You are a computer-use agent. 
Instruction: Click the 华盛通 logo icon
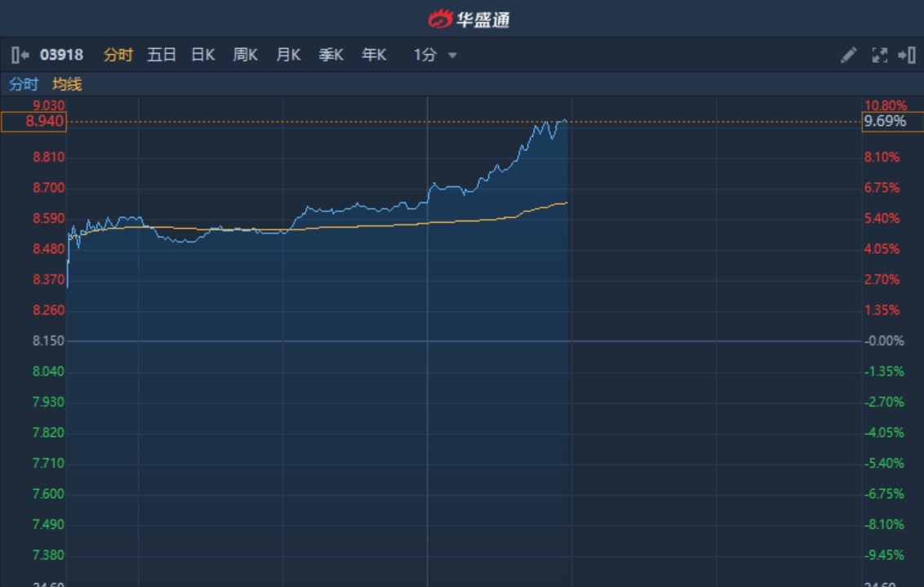[x=440, y=19]
